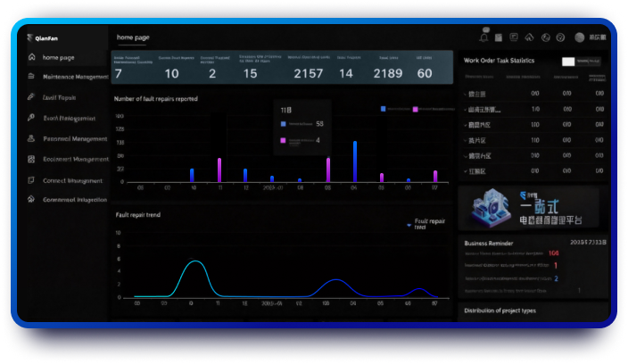Toggle the magenta series in bar chart legend
The width and height of the screenshot is (628, 364).
coord(416,108)
